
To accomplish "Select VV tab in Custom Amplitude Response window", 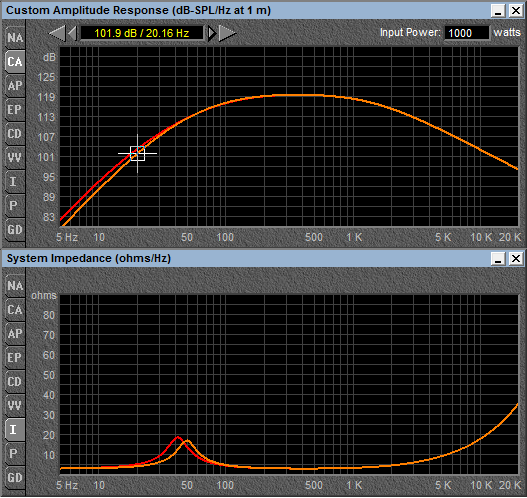I will pyautogui.click(x=15, y=158).
